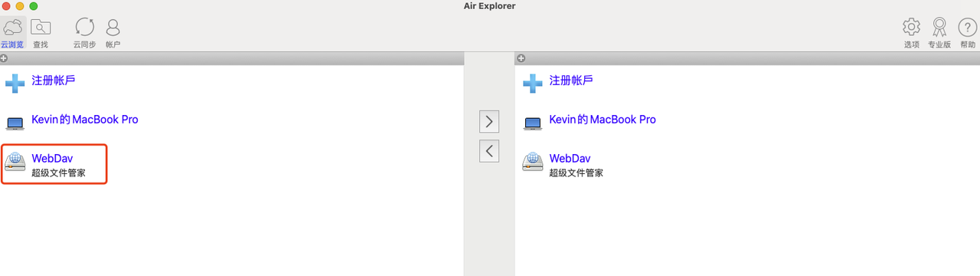Open Kevin的 MacBook Pro in left pane

(85, 120)
